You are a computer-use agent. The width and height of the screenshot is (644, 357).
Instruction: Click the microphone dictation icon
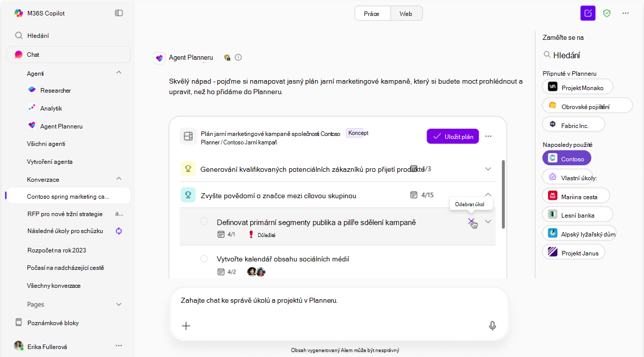pos(492,326)
